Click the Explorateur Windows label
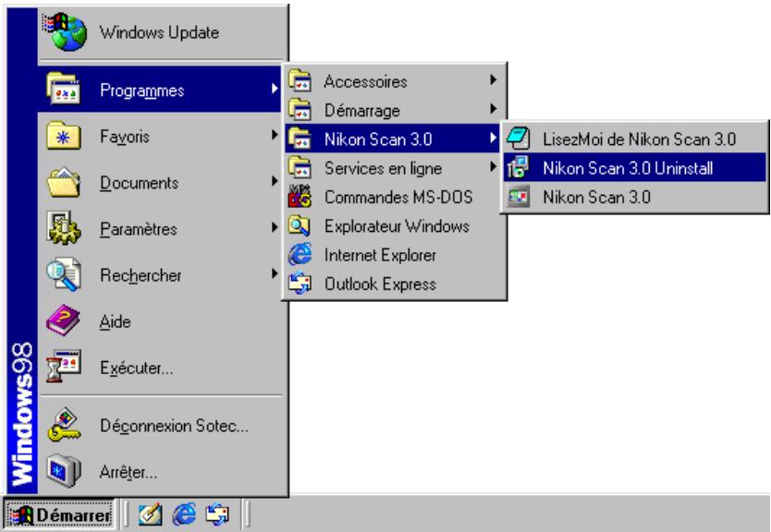The height and width of the screenshot is (532, 771). coord(397,226)
